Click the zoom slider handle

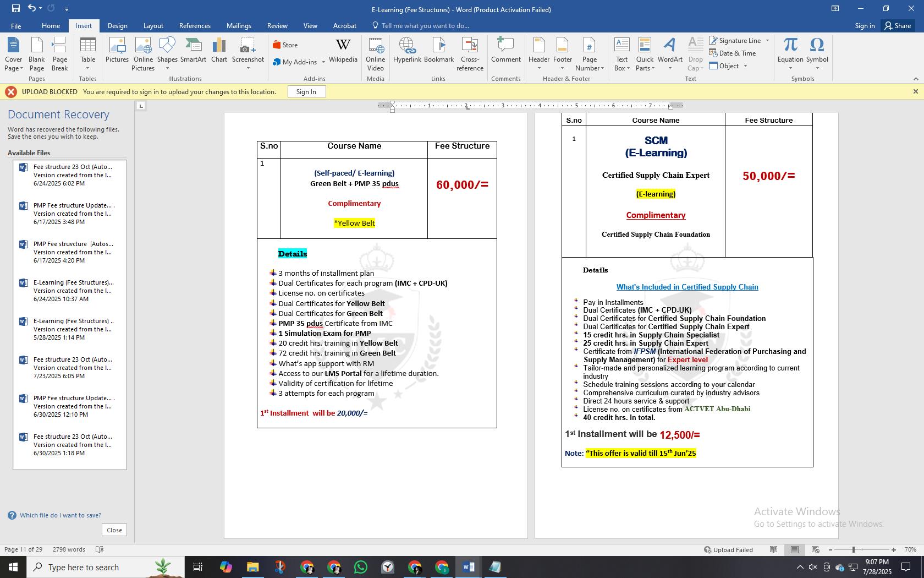click(854, 550)
